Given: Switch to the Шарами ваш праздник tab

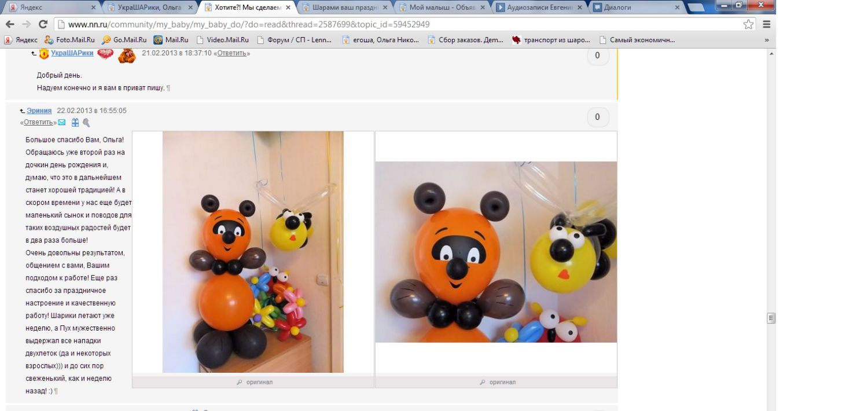Looking at the screenshot, I should [x=344, y=8].
